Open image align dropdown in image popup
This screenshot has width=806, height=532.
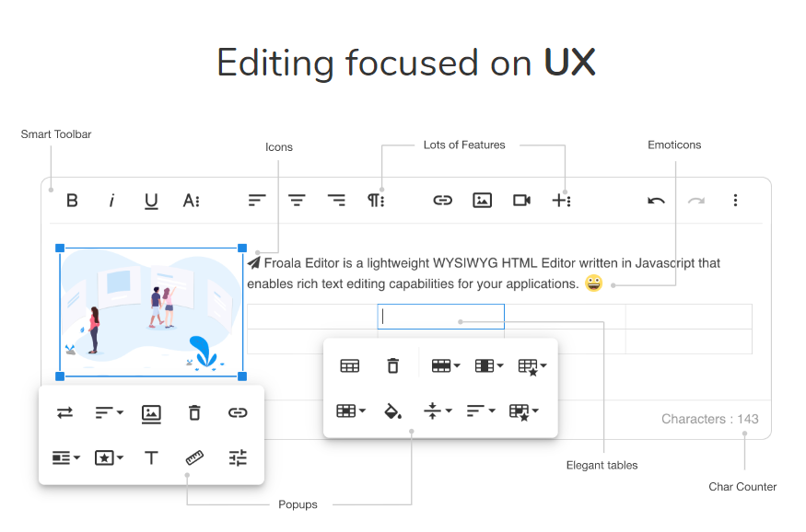(x=109, y=413)
